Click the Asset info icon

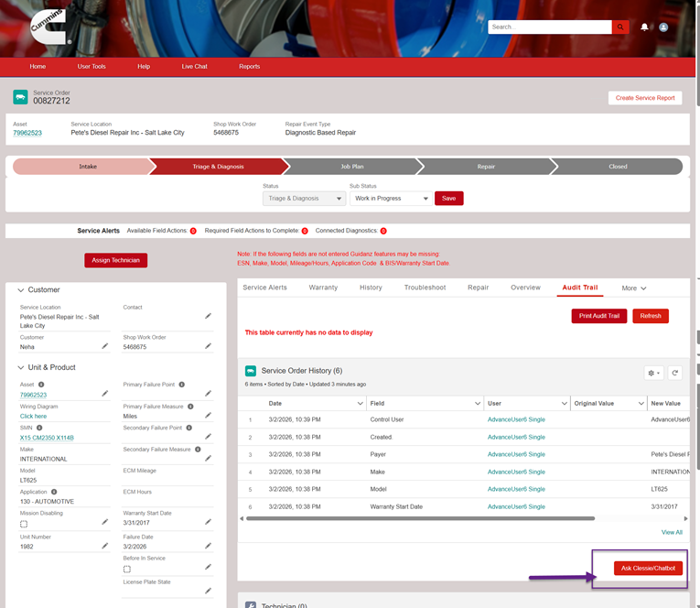click(x=41, y=385)
